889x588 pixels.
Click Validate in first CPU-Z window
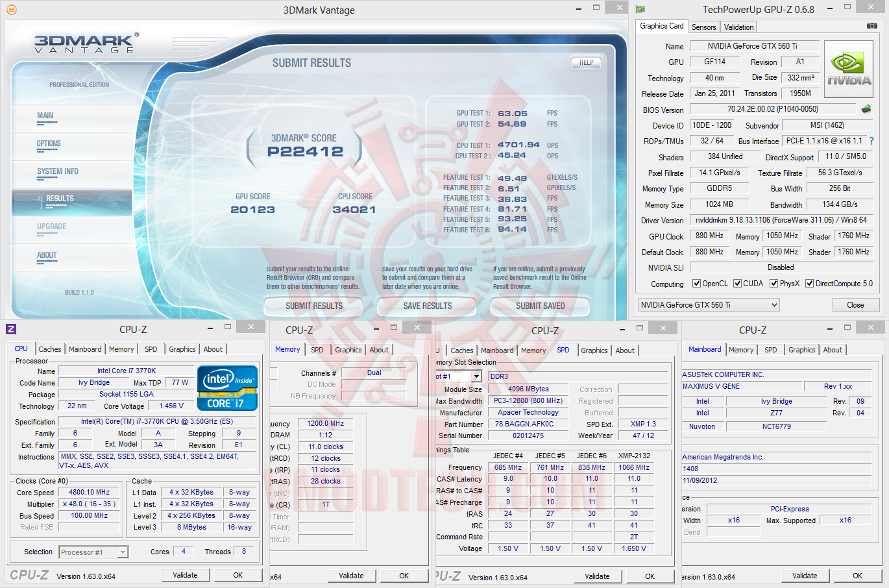pyautogui.click(x=185, y=575)
